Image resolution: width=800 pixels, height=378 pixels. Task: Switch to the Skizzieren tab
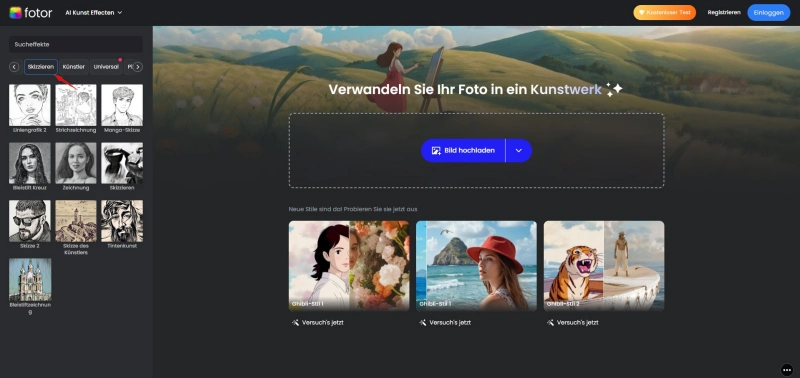(x=41, y=67)
